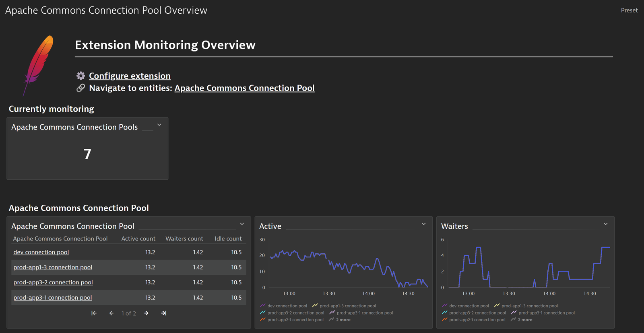Viewport: 644px width, 333px height.
Task: Click the Waiters line chart plot
Action: pyautogui.click(x=529, y=264)
